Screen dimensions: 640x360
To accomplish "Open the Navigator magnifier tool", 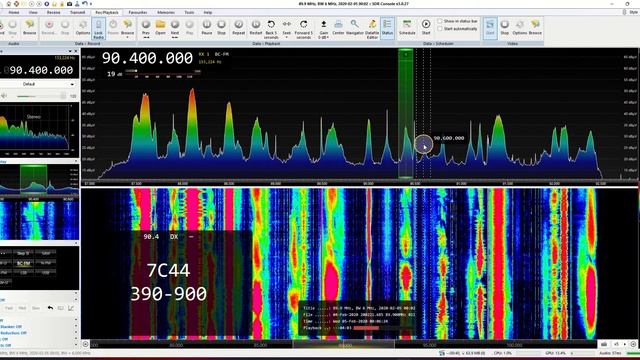I will click(355, 28).
